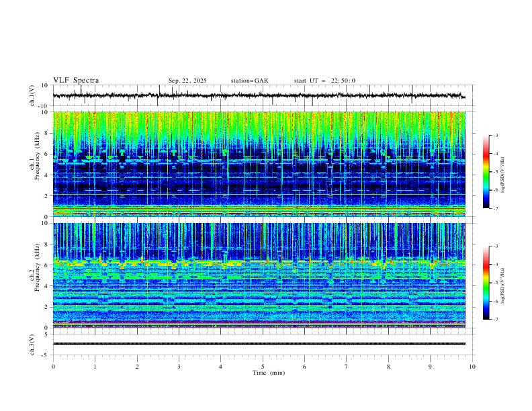Click the "-3" tick on ch.2 colorbar

pyautogui.click(x=495, y=246)
